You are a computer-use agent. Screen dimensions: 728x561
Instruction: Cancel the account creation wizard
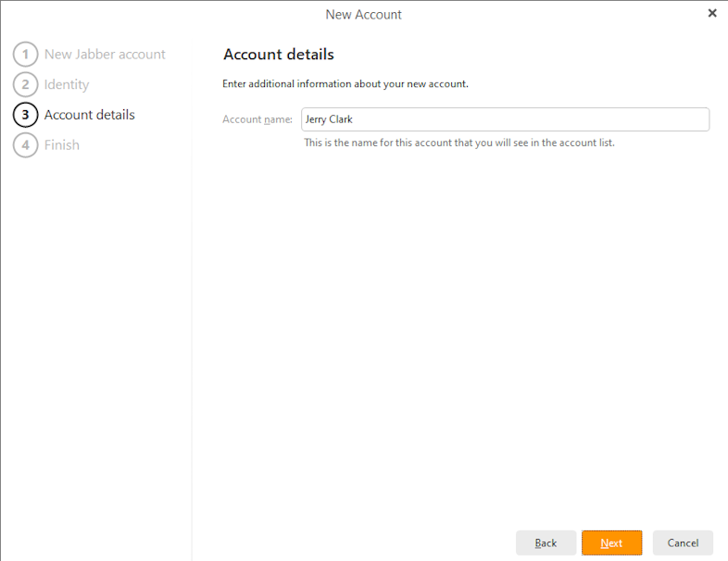coord(683,542)
